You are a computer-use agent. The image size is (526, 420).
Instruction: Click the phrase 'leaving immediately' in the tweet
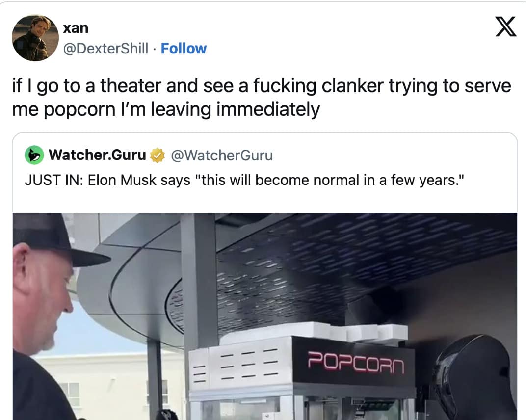(x=236, y=110)
